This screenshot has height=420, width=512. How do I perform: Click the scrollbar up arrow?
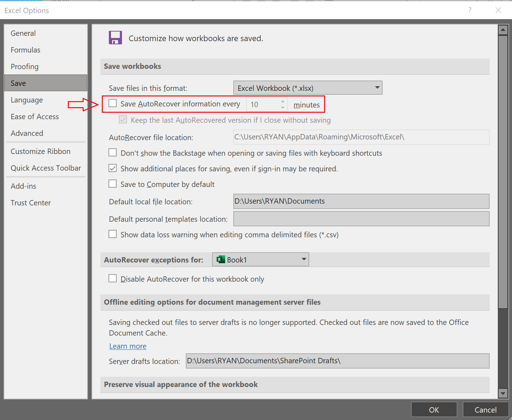pos(503,30)
